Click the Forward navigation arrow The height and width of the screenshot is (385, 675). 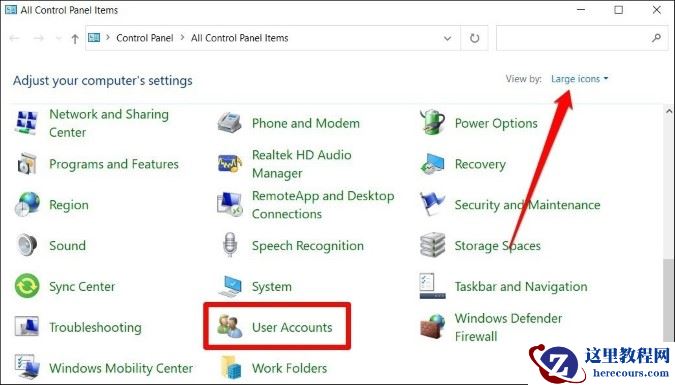[39, 38]
